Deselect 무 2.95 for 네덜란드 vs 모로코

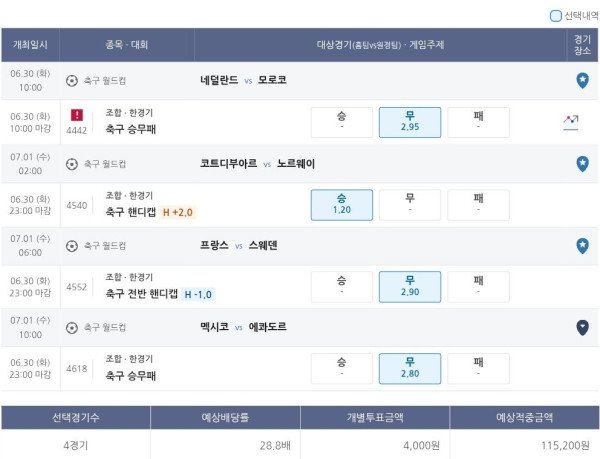[x=410, y=122]
